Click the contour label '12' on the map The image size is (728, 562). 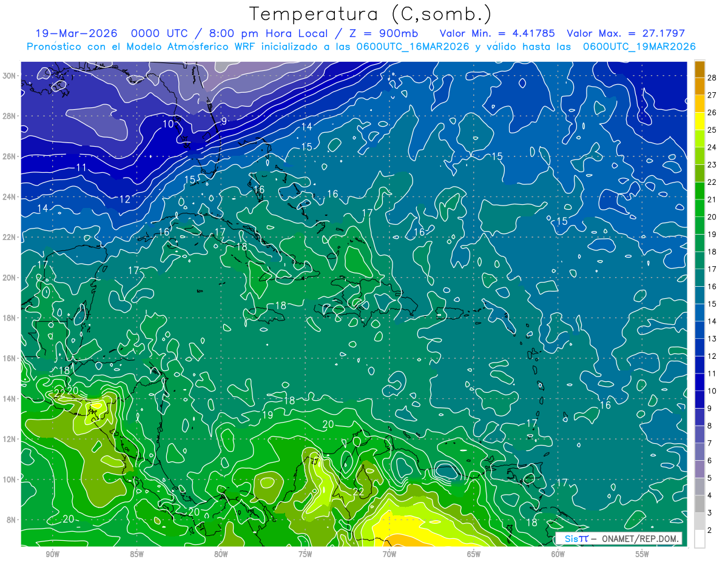pyautogui.click(x=125, y=199)
